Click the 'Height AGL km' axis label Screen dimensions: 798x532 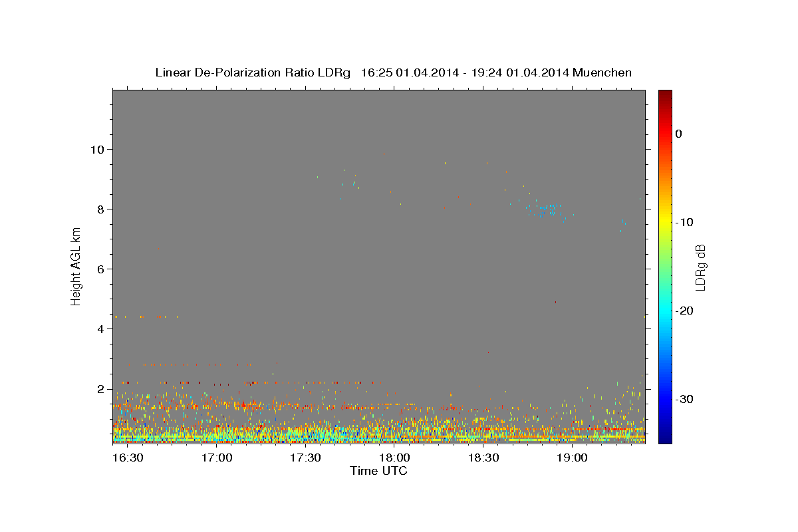(76, 266)
